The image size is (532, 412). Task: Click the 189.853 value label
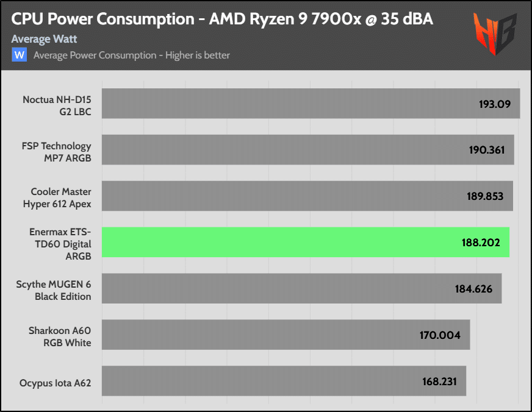click(x=485, y=196)
